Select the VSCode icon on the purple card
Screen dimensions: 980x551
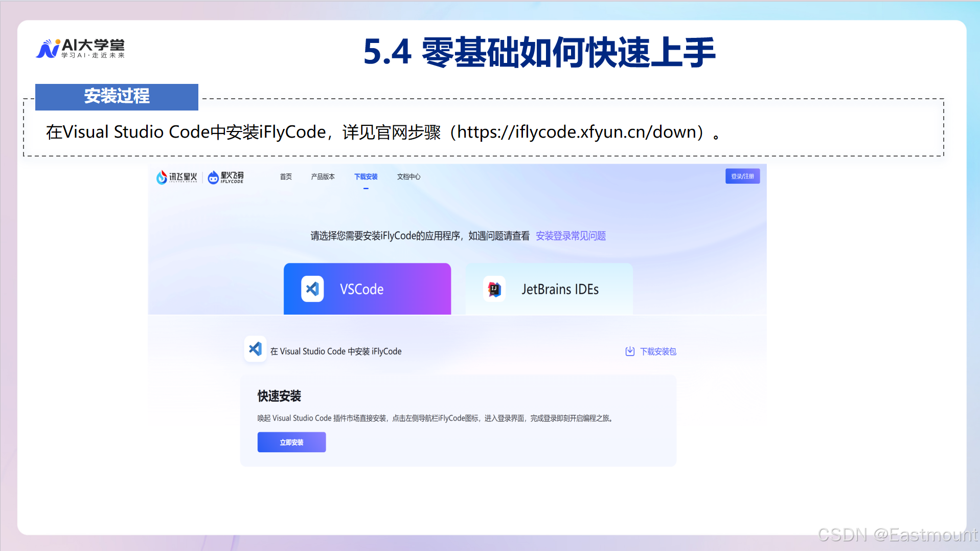312,289
